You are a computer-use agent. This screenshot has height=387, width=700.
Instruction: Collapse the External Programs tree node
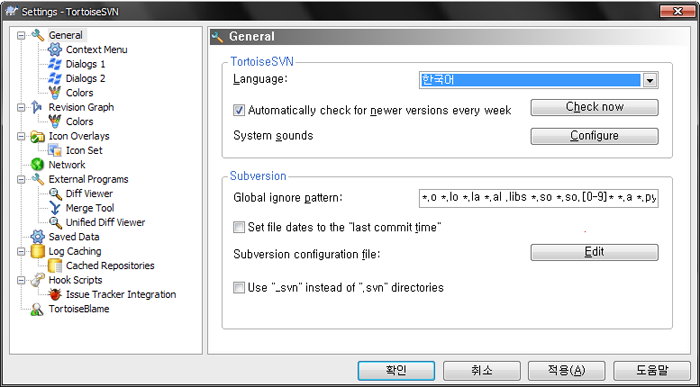tap(21, 179)
